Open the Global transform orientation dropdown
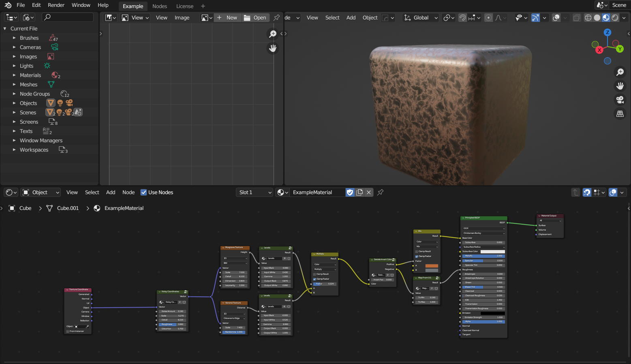 (x=421, y=18)
